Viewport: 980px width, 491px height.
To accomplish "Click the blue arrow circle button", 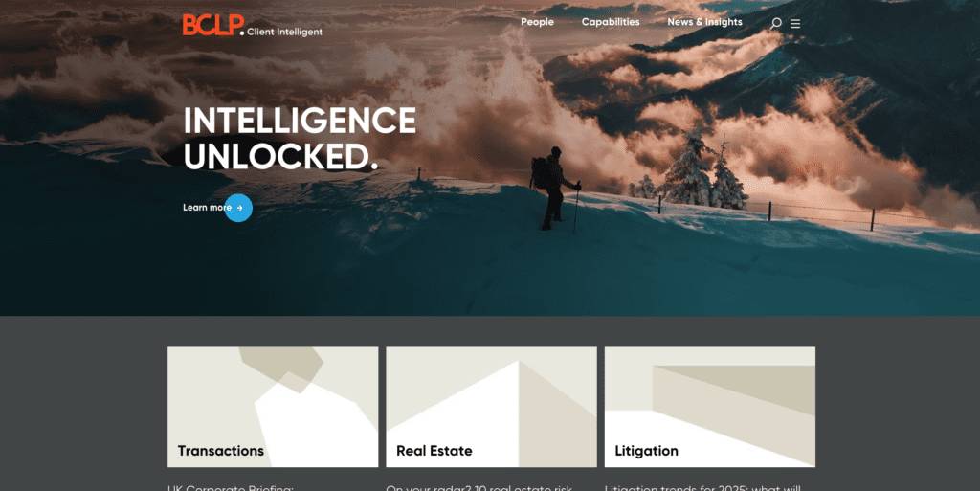I will point(238,208).
